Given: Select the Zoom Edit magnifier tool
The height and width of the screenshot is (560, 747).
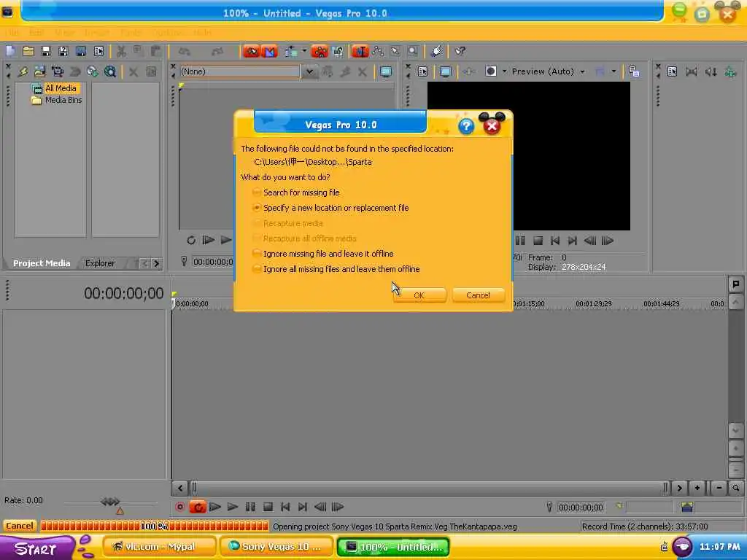Looking at the screenshot, I should pyautogui.click(x=413, y=51).
